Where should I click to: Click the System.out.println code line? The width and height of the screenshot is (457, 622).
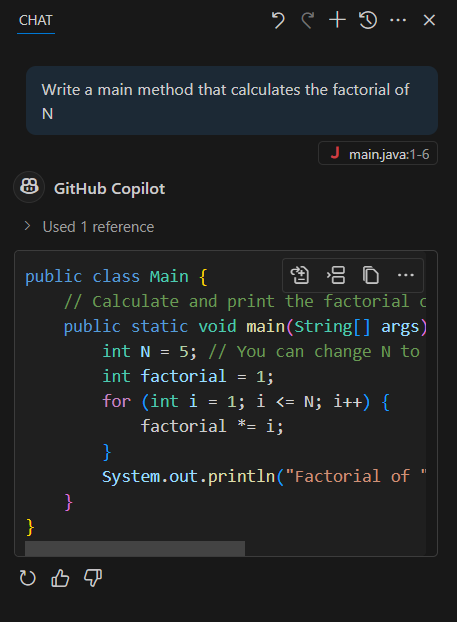point(264,476)
